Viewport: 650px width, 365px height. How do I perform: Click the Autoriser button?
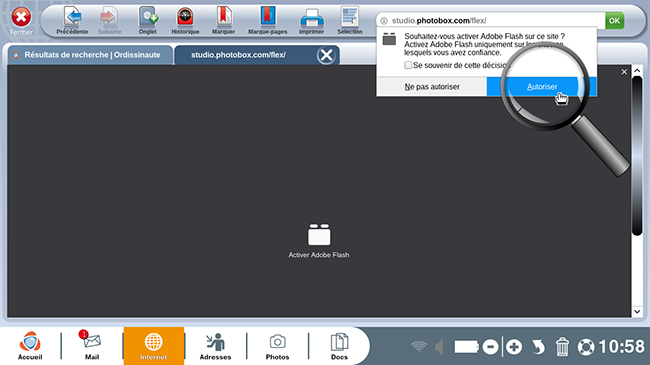542,87
